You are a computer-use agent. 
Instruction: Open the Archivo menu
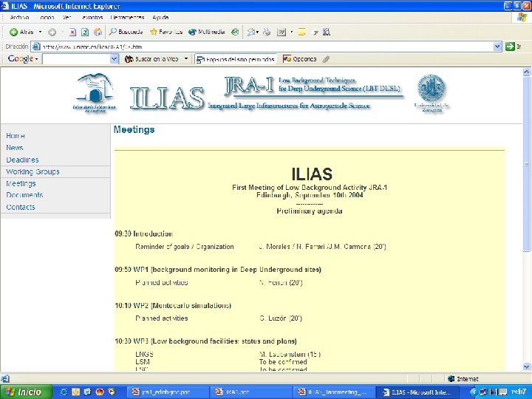tap(19, 17)
